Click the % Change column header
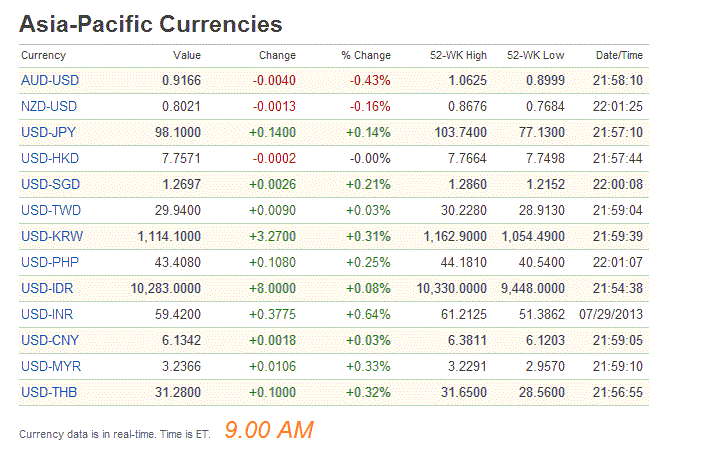 (x=366, y=56)
